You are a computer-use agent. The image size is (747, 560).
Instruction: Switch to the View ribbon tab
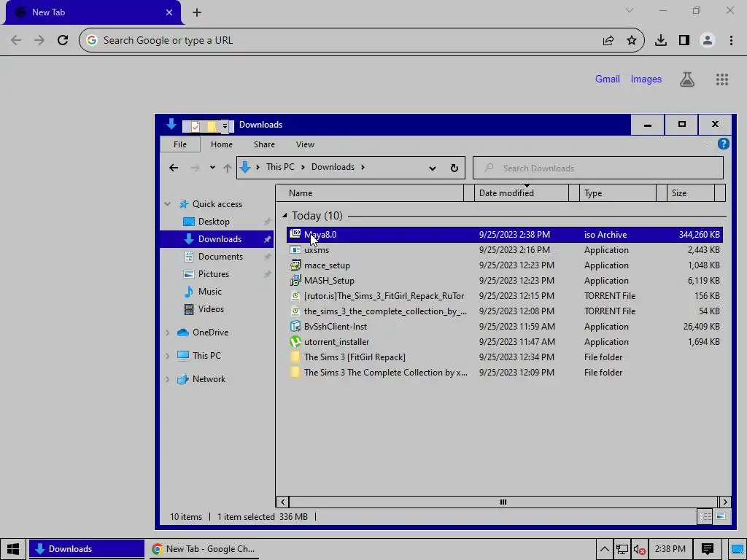[x=305, y=144]
